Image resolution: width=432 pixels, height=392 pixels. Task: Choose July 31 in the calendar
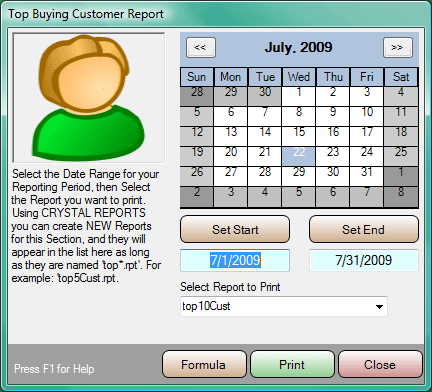(x=366, y=176)
